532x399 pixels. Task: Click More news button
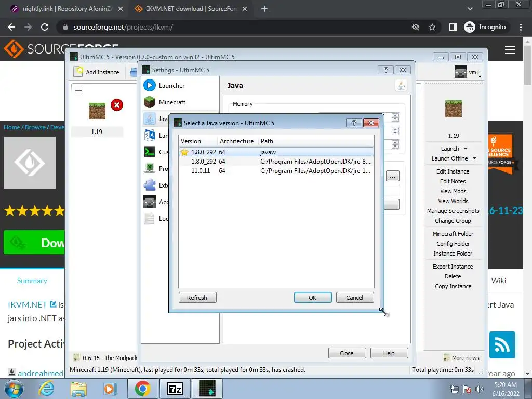[x=461, y=358]
